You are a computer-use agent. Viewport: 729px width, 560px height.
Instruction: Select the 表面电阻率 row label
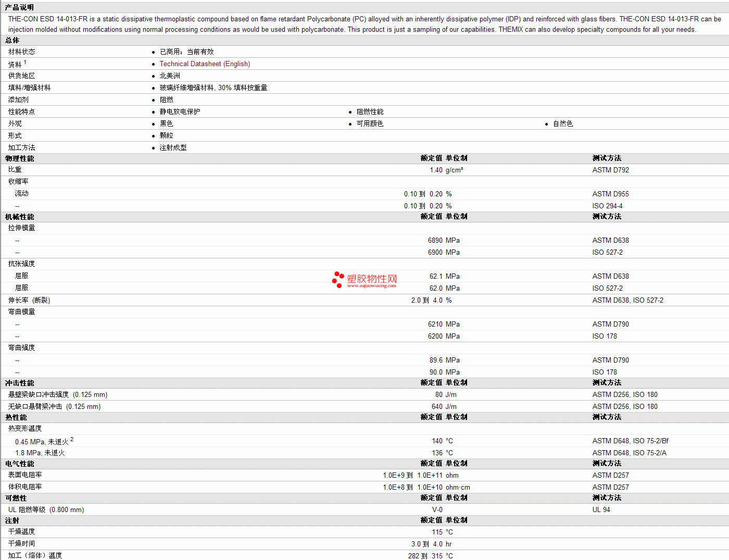(25, 475)
